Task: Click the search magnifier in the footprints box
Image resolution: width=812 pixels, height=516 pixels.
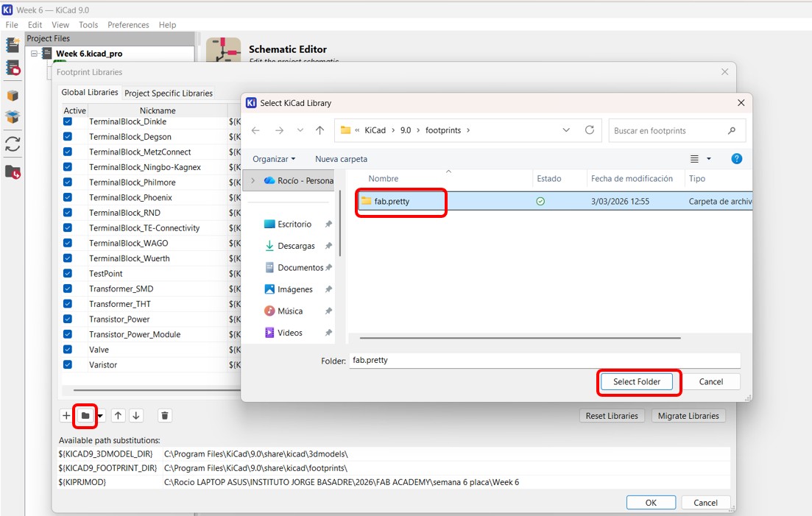Action: tap(731, 131)
